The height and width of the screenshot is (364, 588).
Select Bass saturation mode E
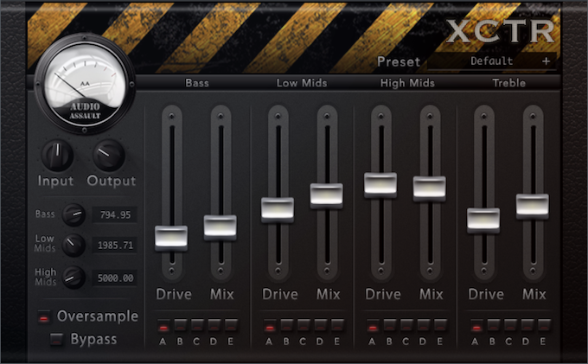click(x=231, y=325)
